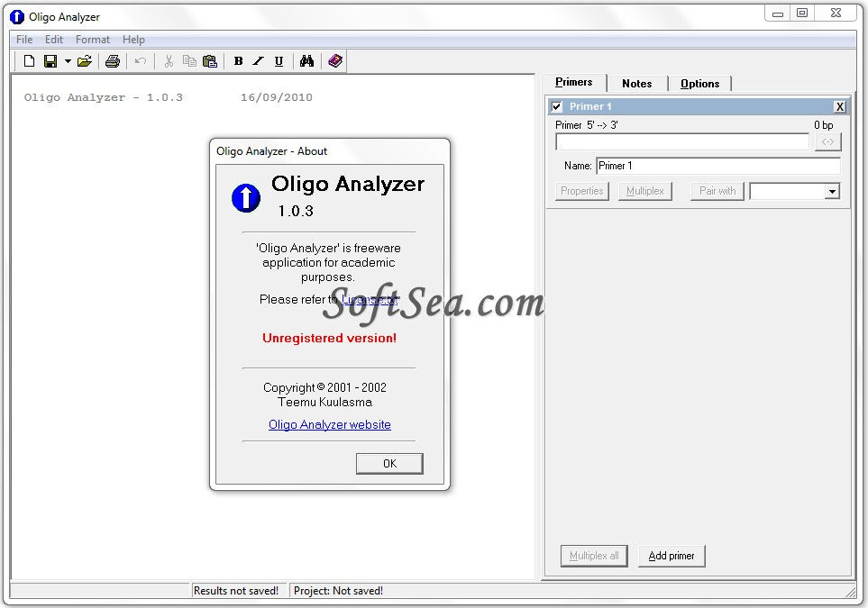Create a new document with the blank page icon
Viewport: 868px width, 608px height.
click(x=30, y=61)
